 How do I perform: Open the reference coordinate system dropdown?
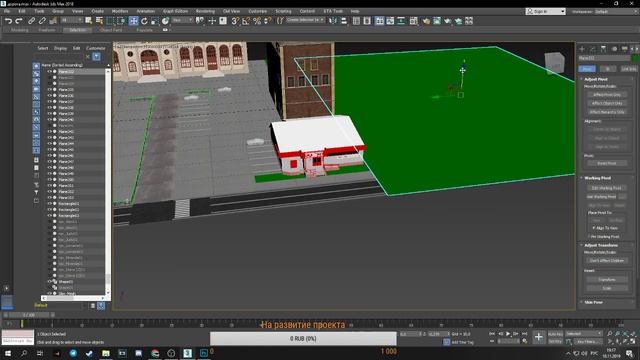(x=182, y=20)
